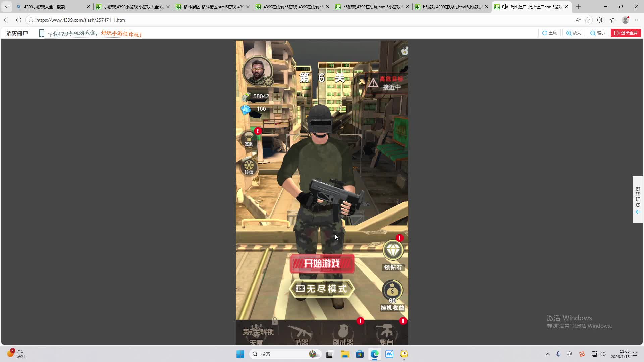Shrink the game with 缩小

point(598,33)
